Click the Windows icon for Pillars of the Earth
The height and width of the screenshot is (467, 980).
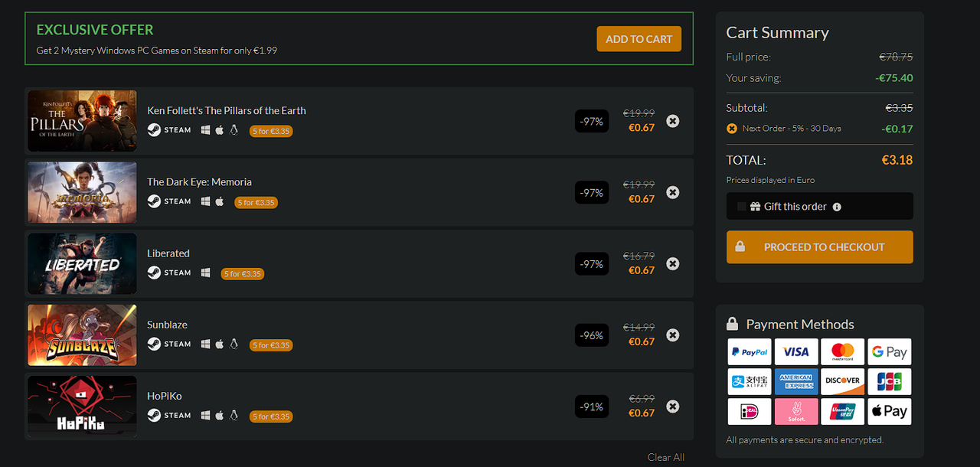coord(205,130)
